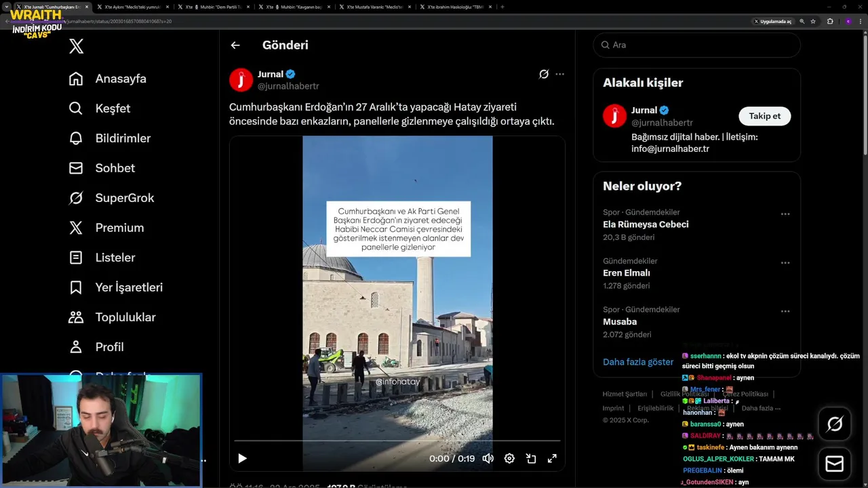Screen dimensions: 868x488
Task: Open Hizmet Şartları footer link
Action: [x=625, y=394]
